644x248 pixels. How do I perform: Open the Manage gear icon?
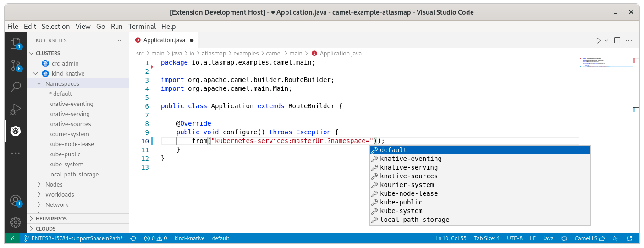pos(16,222)
